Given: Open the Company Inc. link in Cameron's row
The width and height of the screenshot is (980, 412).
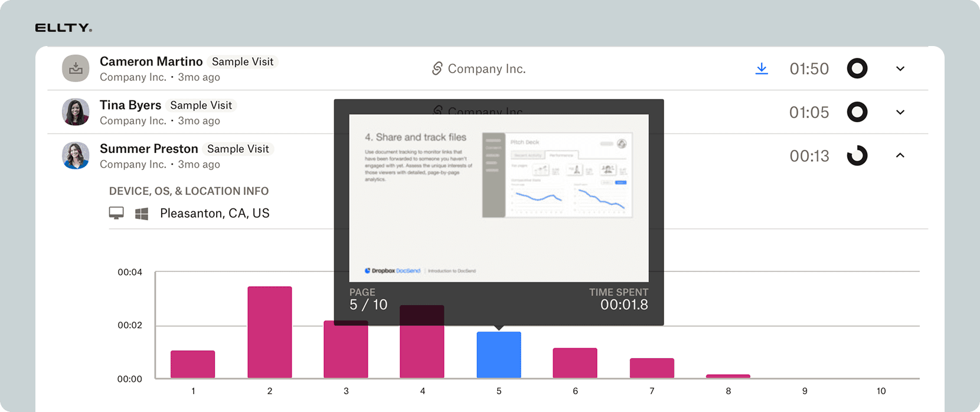Looking at the screenshot, I should 486,68.
